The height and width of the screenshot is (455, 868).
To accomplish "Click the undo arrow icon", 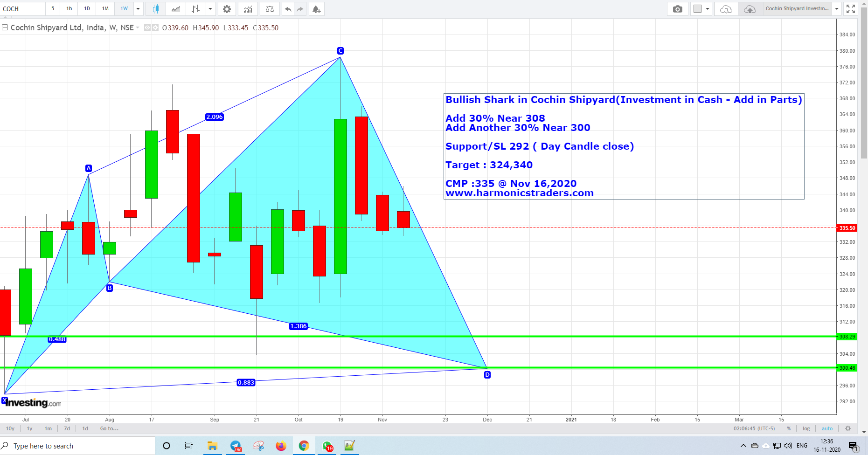I will coord(288,8).
